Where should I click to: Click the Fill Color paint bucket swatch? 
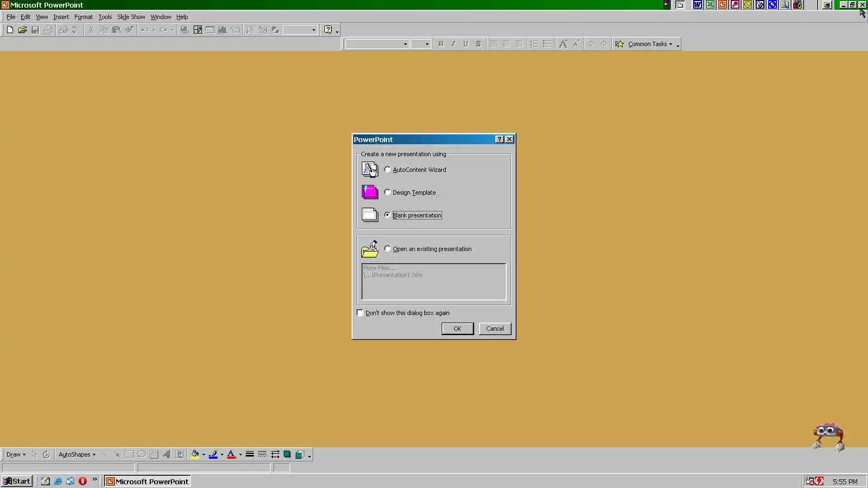click(195, 454)
